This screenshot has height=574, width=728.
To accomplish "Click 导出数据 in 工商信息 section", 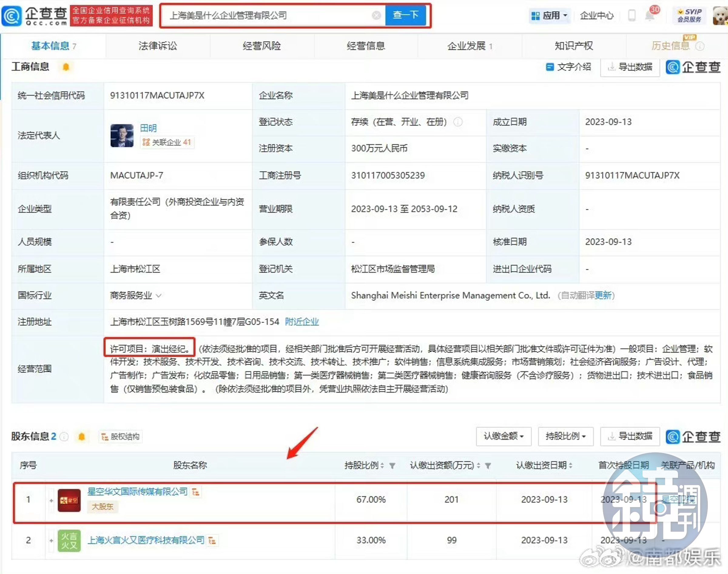I will (x=630, y=67).
